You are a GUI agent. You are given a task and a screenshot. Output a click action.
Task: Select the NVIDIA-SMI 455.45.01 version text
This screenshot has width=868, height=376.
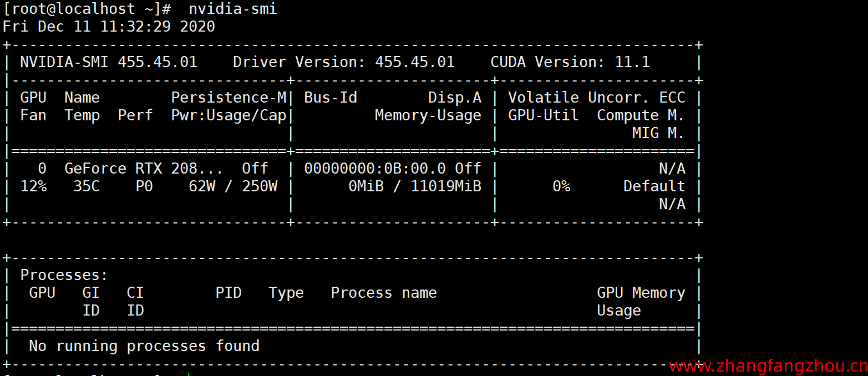pyautogui.click(x=109, y=62)
